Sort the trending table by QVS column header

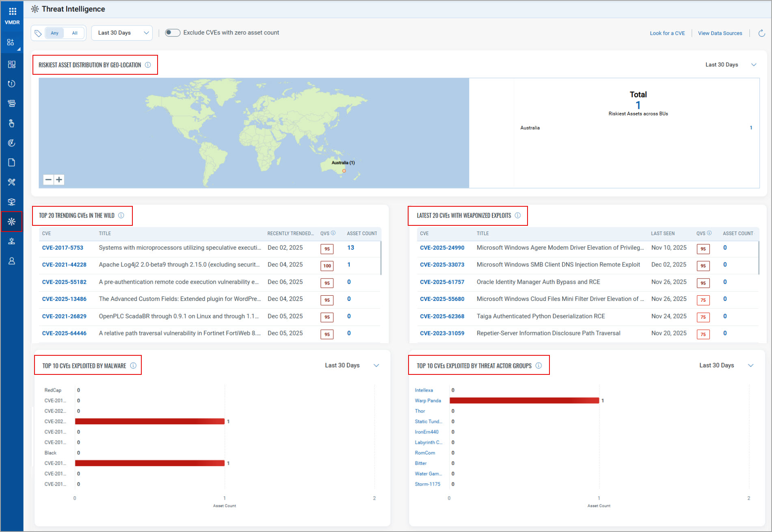324,234
